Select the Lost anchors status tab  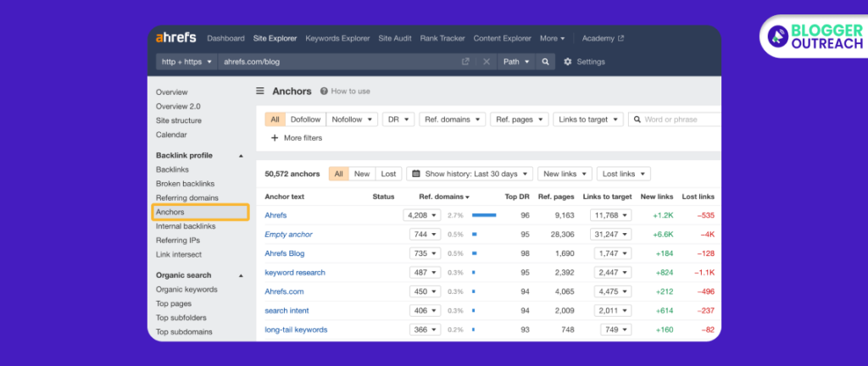[x=388, y=174]
